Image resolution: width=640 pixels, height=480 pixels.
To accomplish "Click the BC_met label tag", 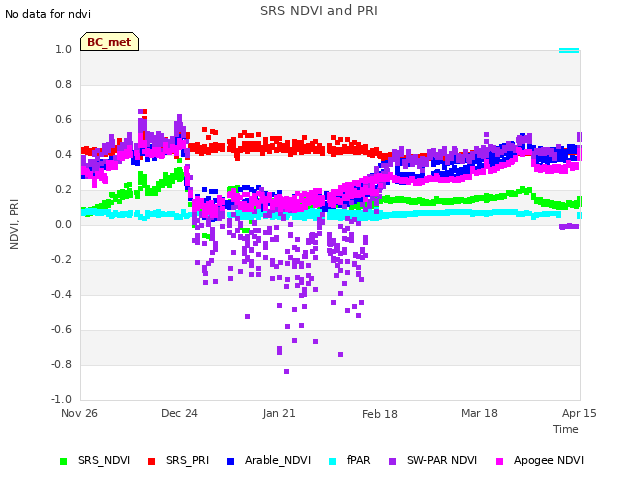I will pos(109,42).
